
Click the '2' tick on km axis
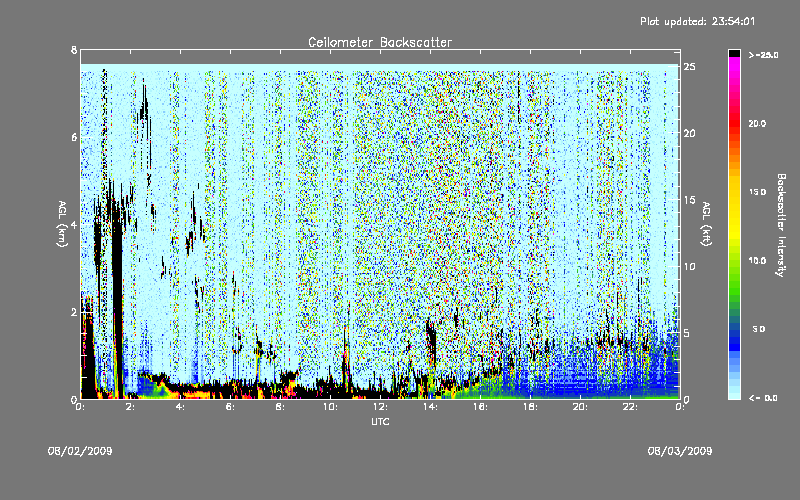coord(74,312)
